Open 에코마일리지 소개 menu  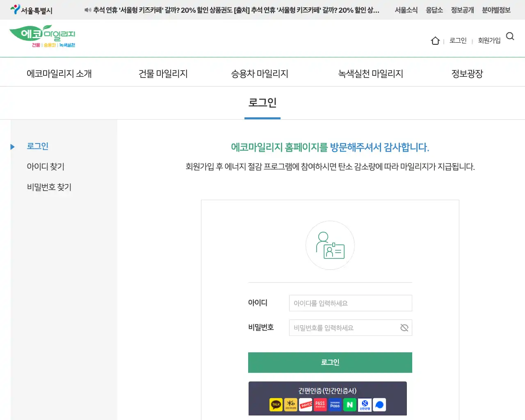[x=59, y=74]
